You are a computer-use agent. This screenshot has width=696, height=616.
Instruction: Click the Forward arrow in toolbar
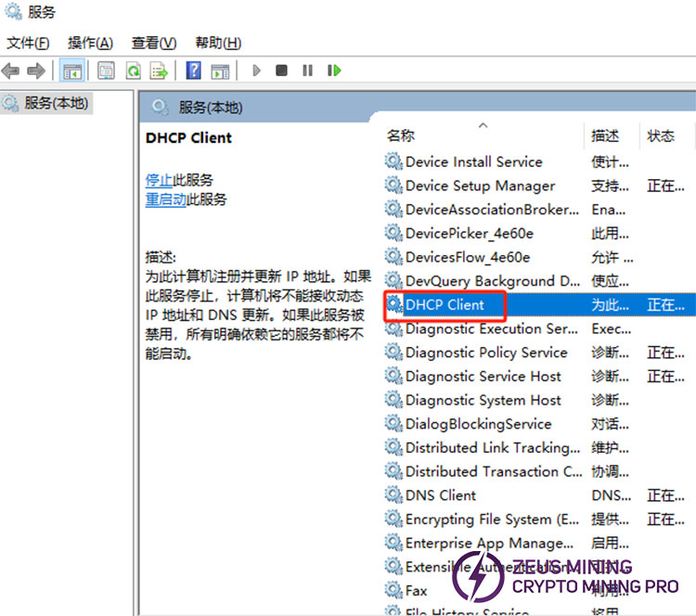tap(36, 71)
